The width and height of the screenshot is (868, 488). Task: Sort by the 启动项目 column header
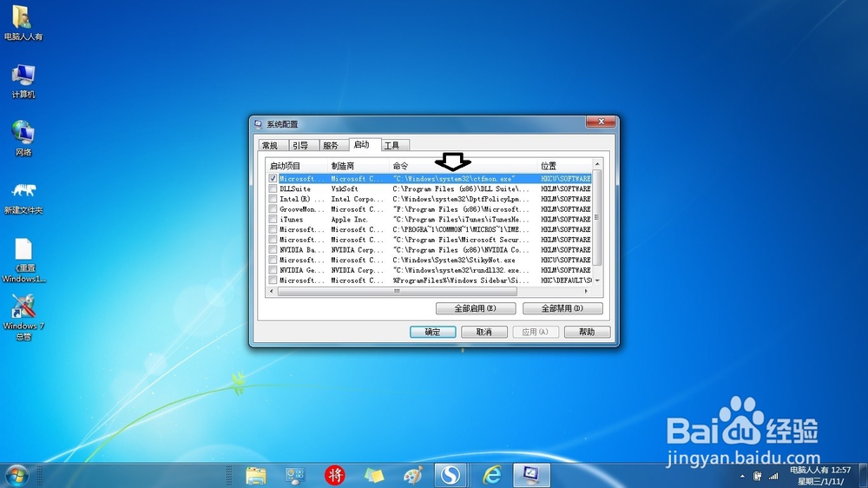[297, 166]
